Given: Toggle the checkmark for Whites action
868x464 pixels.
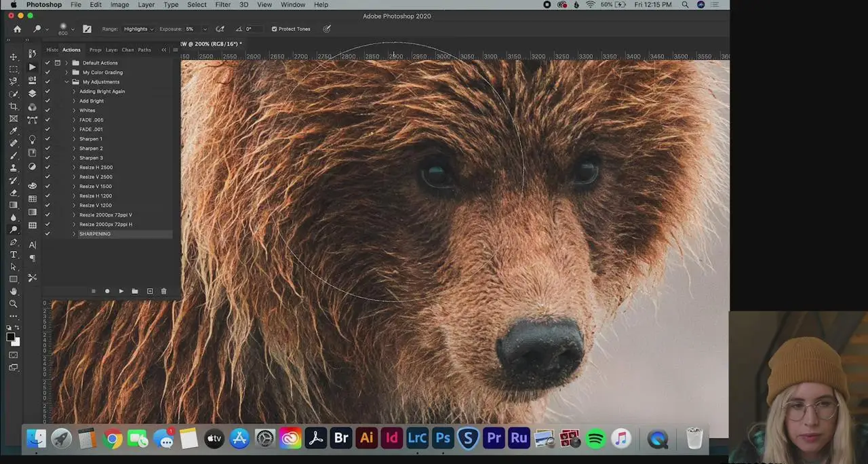Looking at the screenshot, I should tap(47, 111).
